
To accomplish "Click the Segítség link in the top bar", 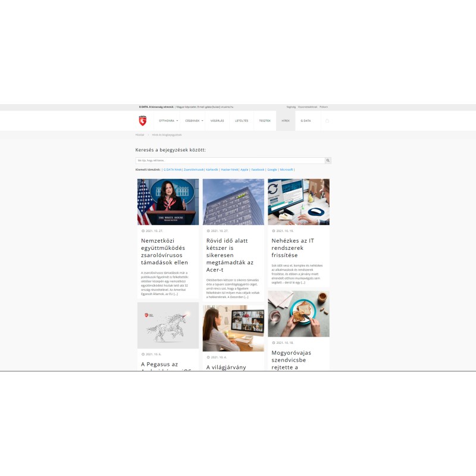I will (x=291, y=107).
